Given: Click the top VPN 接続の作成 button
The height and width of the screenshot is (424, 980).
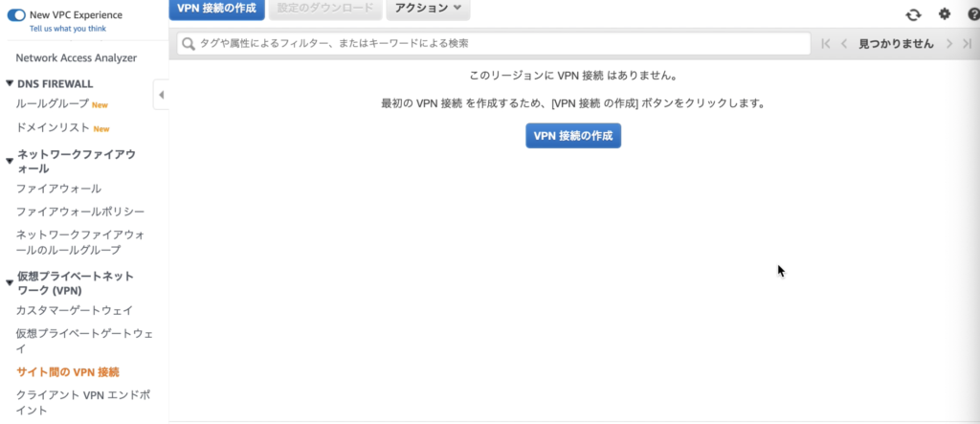Looking at the screenshot, I should pos(216,8).
